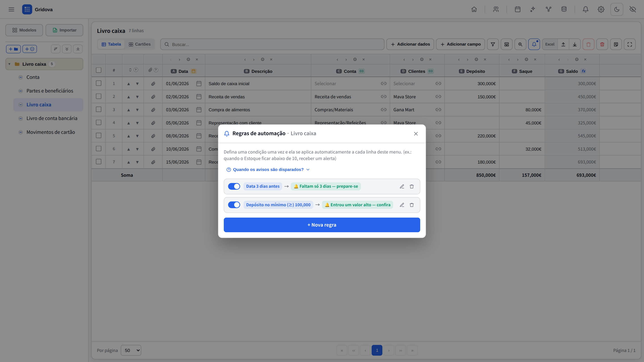Toggle off the Data 3 dias antes rule
Screen dimensions: 644x362
234,186
